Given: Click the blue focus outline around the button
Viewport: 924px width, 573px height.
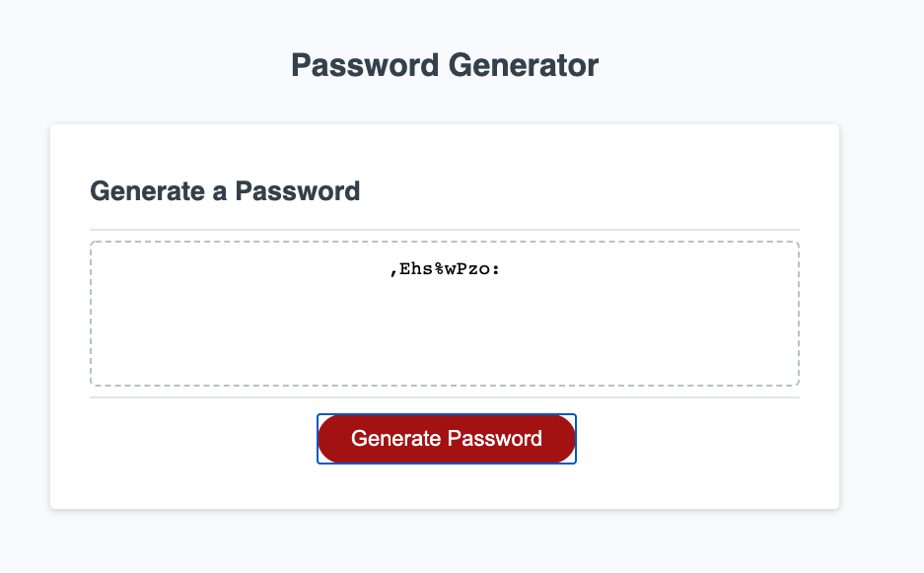Looking at the screenshot, I should point(446,415).
